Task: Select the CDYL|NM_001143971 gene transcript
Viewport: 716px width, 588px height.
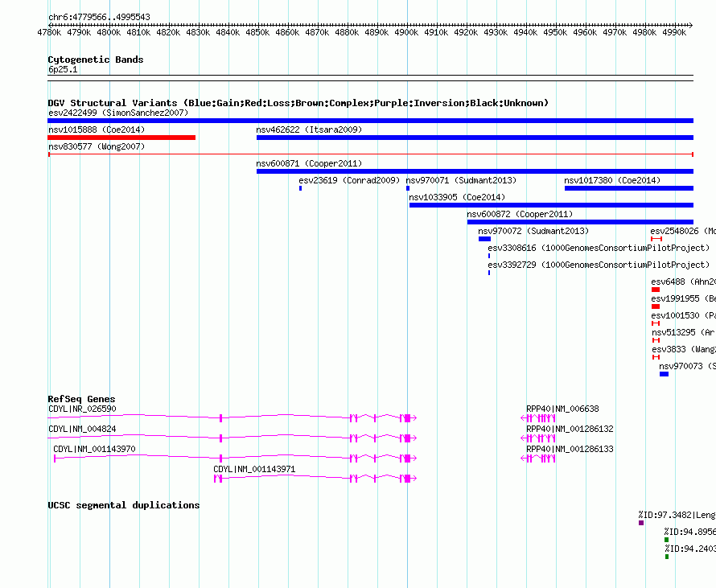Action: [315, 478]
